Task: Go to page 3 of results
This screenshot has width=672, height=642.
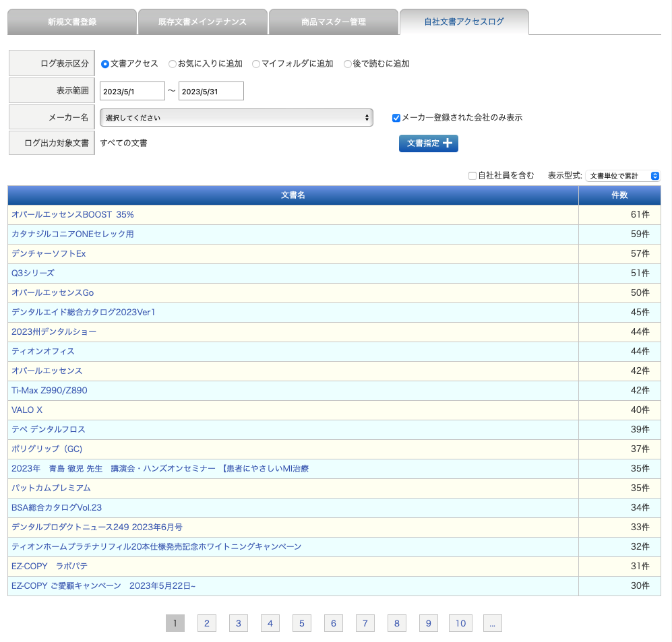Action: tap(239, 623)
